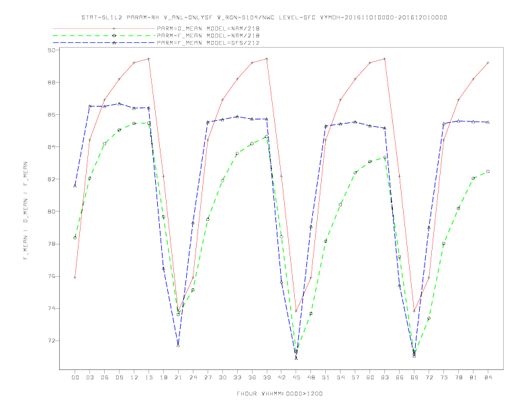Click x-axis forecast hour label 69

[414, 377]
